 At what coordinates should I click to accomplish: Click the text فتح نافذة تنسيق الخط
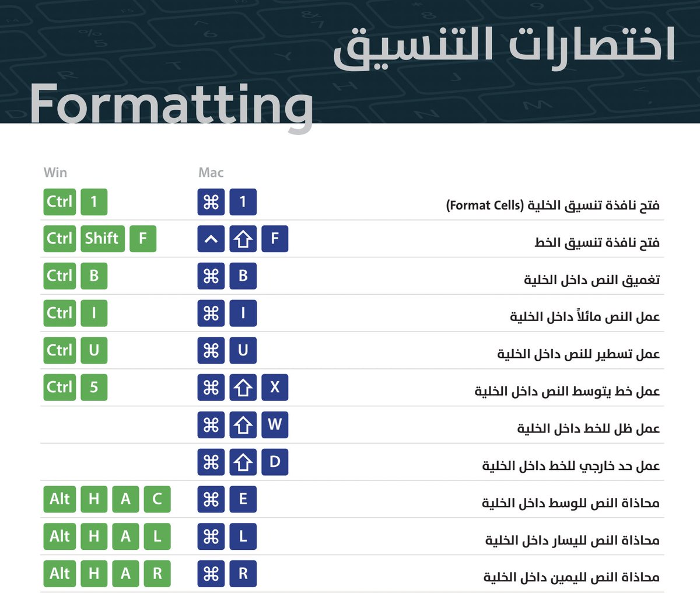click(597, 243)
